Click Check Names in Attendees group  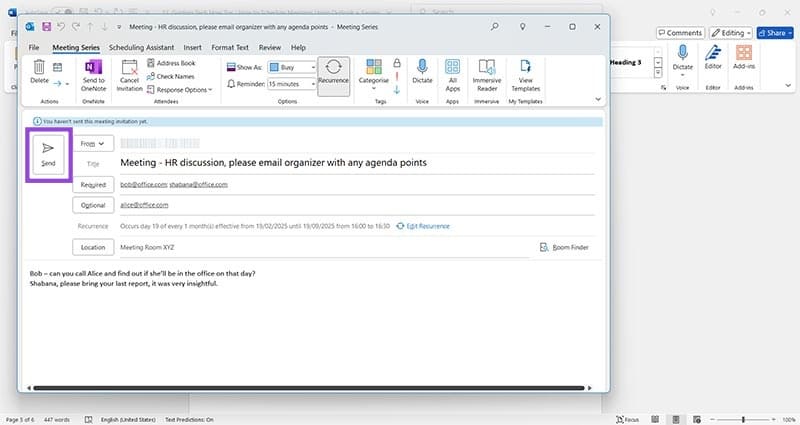point(171,76)
